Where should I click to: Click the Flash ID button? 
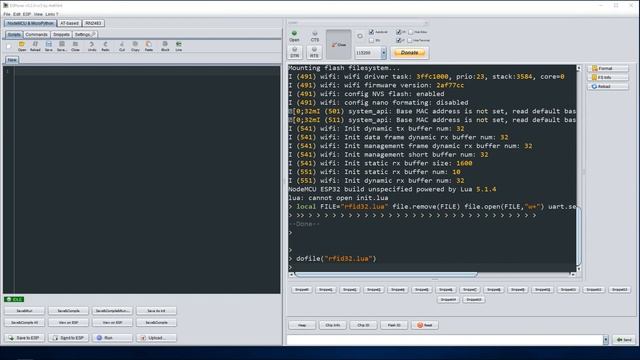pos(394,325)
